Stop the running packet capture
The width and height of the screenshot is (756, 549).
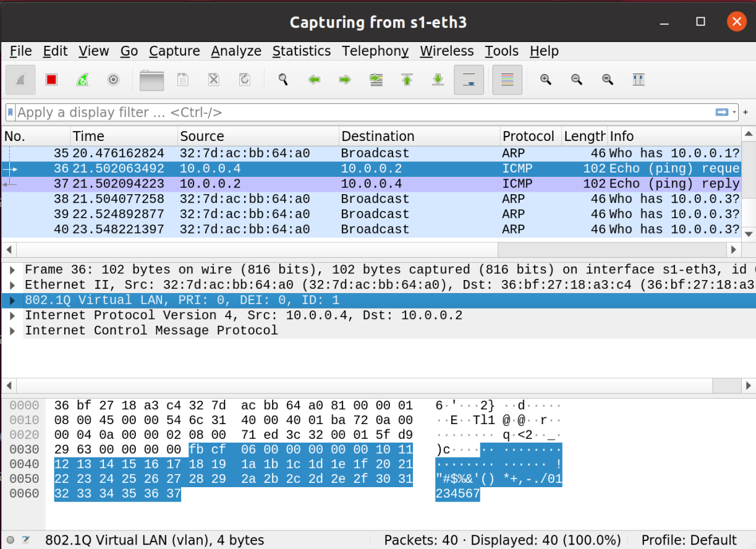coord(51,80)
